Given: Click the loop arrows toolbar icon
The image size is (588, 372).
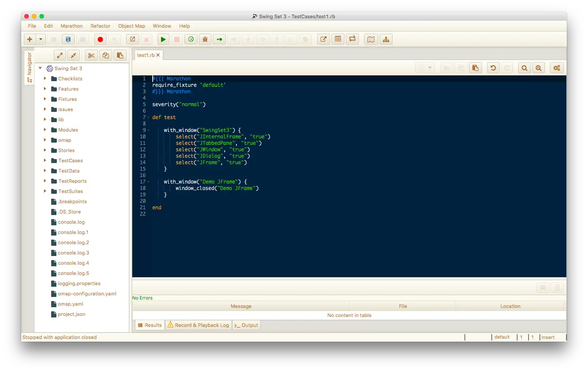Looking at the screenshot, I should tap(352, 39).
